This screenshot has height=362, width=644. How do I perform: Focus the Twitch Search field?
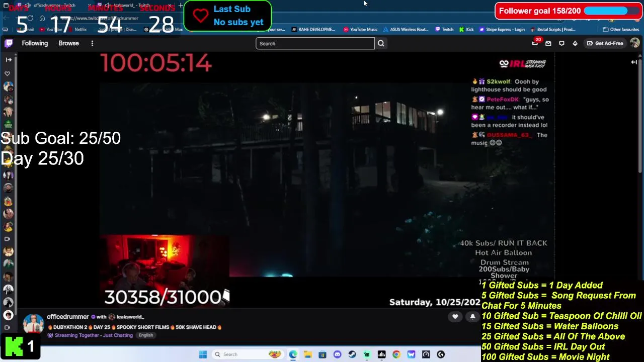(x=315, y=43)
